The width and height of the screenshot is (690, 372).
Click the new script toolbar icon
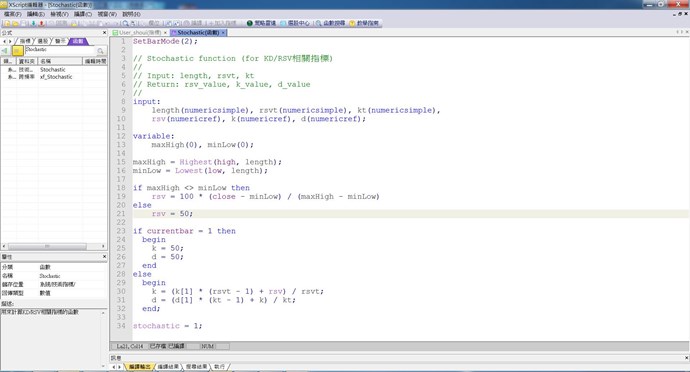click(7, 23)
